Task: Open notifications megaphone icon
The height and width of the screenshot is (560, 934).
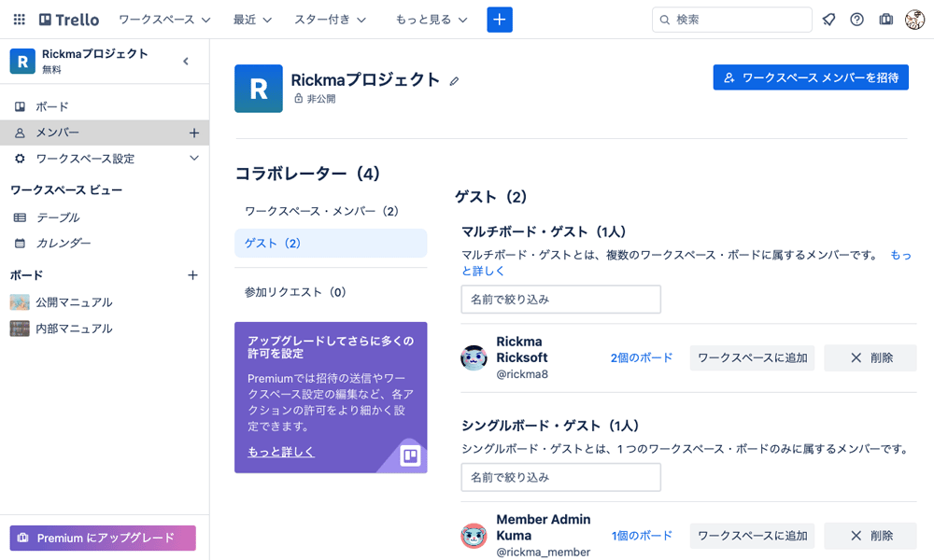Action: click(x=828, y=20)
